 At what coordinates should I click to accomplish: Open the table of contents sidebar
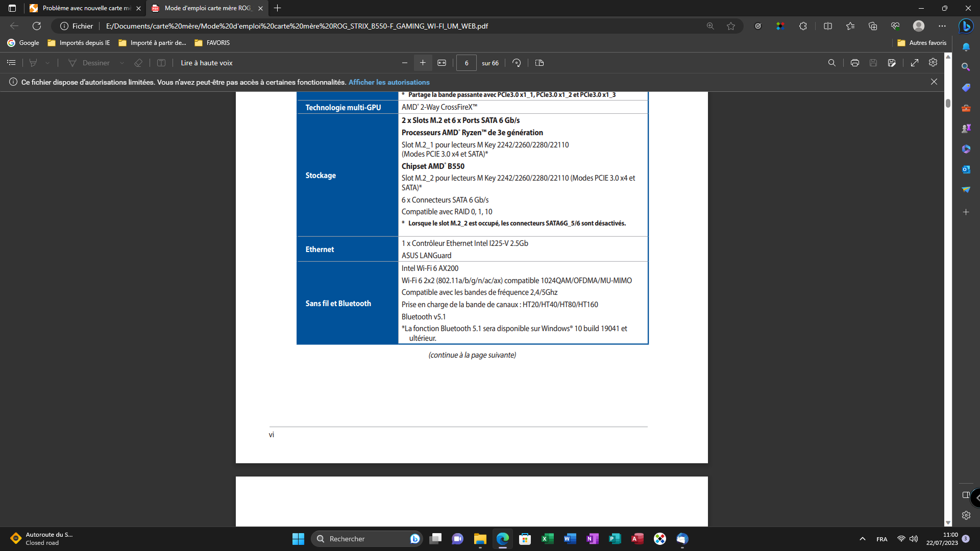[x=11, y=63]
